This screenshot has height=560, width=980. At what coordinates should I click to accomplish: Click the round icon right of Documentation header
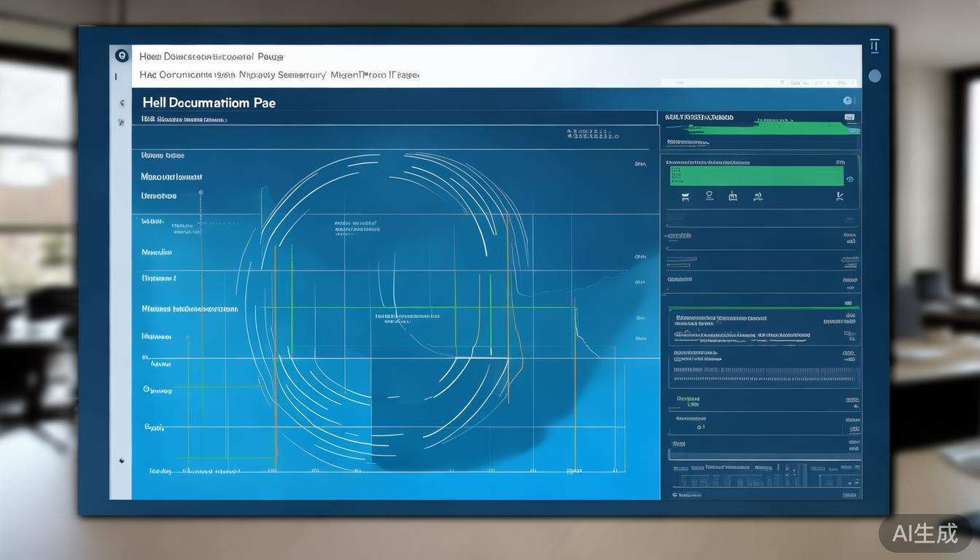pos(847,101)
